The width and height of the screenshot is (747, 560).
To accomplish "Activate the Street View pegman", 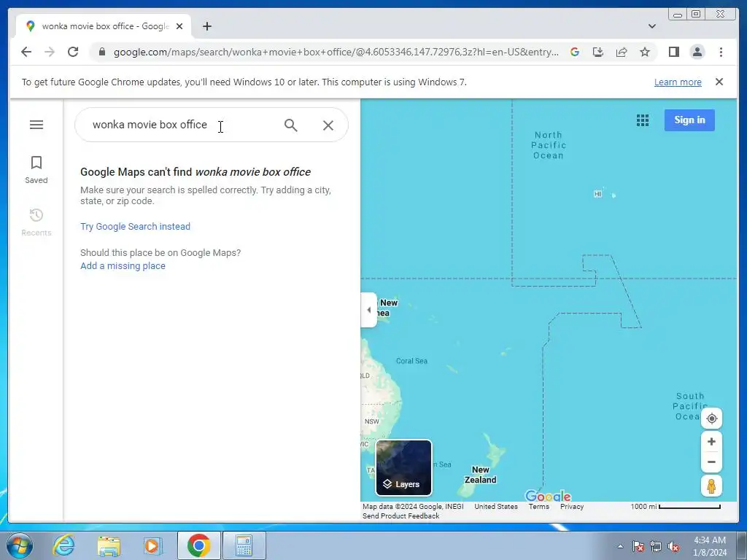I will click(x=711, y=486).
